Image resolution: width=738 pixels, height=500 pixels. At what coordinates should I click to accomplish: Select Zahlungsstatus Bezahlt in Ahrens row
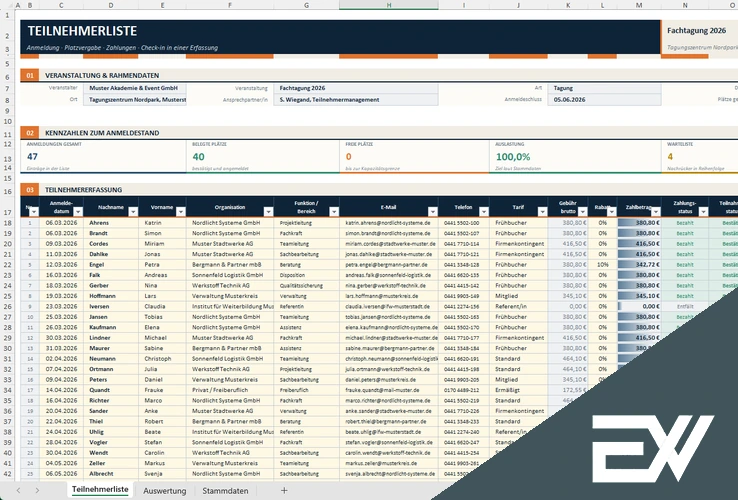pos(685,223)
